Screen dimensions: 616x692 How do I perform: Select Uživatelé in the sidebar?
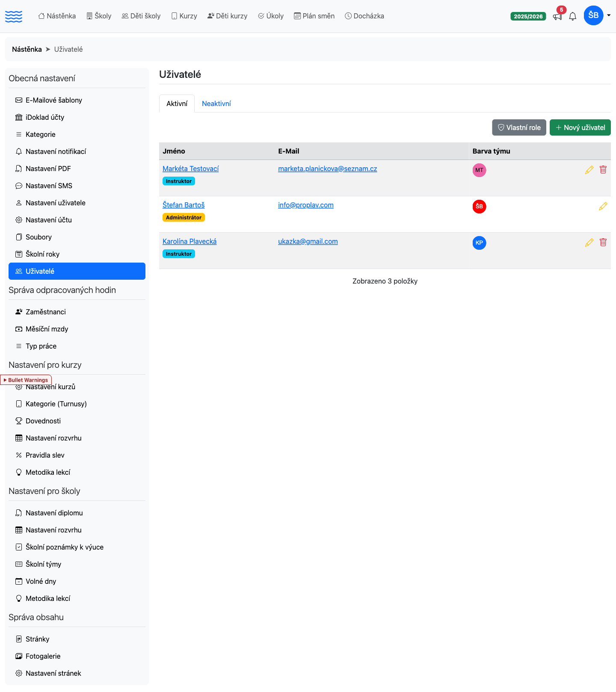(x=77, y=271)
